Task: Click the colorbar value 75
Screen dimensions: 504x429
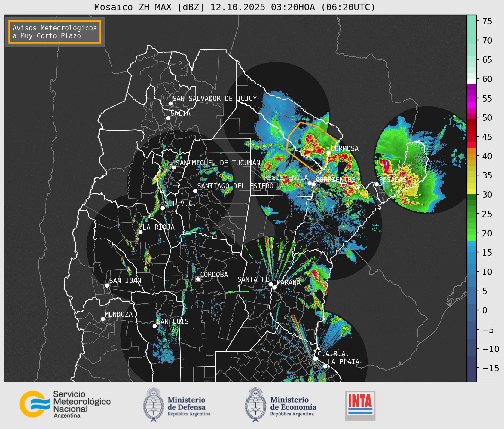Action: (487, 21)
